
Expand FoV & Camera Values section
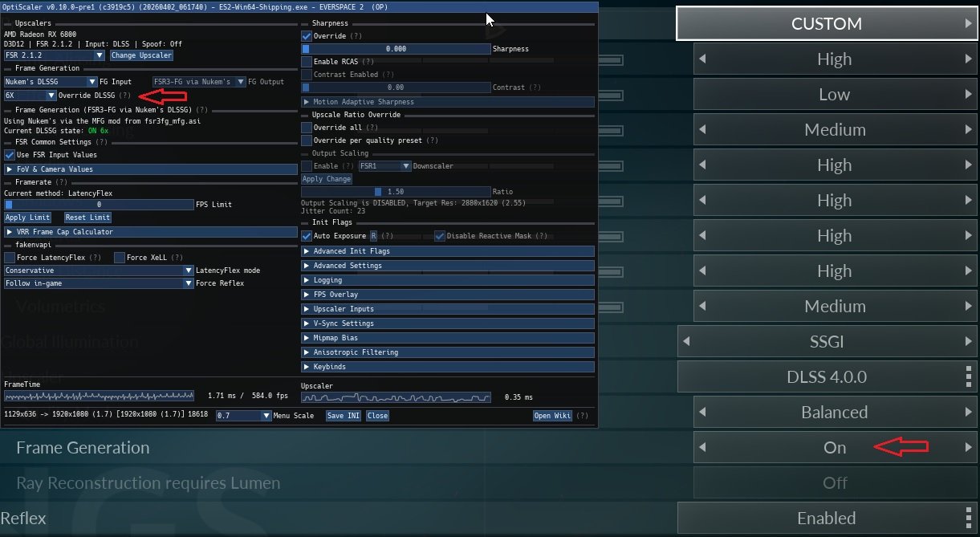click(151, 169)
